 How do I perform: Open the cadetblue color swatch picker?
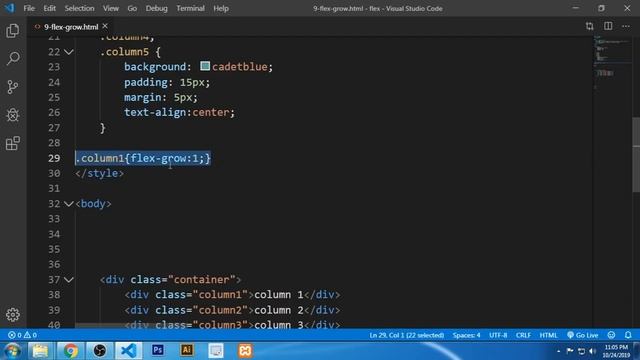205,66
